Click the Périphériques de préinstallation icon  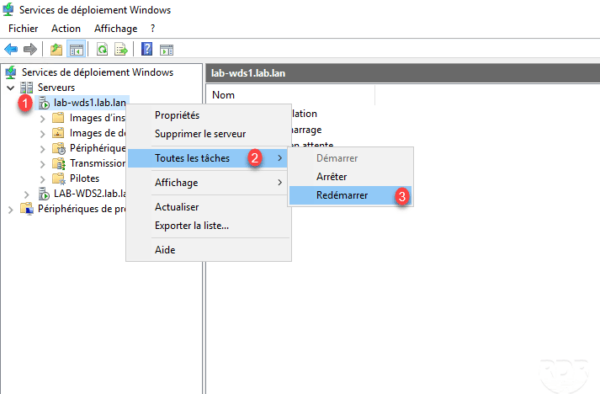pos(27,209)
